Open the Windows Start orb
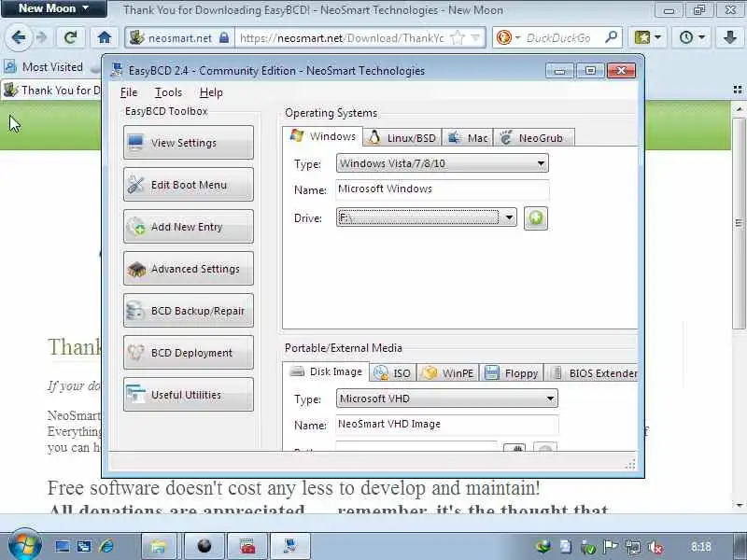 click(x=25, y=545)
